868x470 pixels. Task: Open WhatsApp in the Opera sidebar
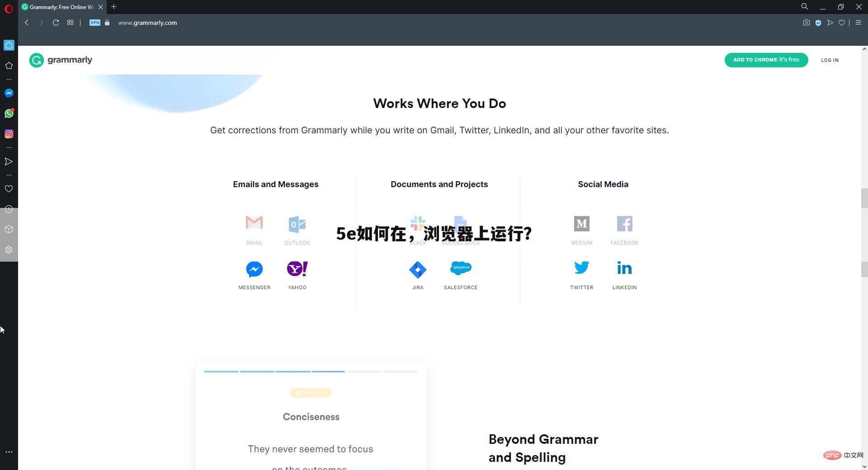point(9,113)
